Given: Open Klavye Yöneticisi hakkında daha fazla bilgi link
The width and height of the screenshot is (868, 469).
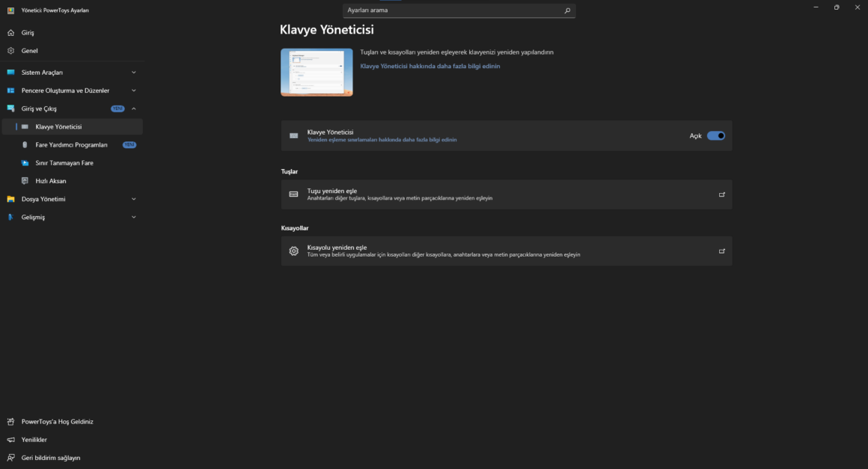Looking at the screenshot, I should point(430,66).
